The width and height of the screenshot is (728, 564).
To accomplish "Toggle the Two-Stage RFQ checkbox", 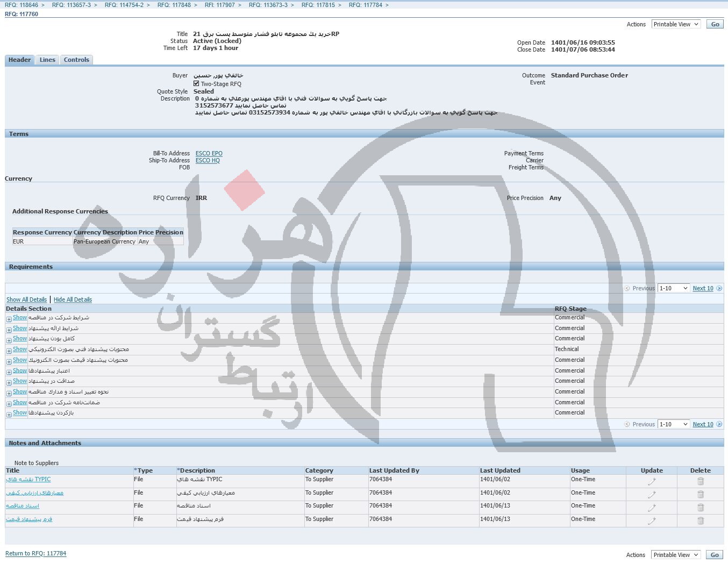I will coord(196,84).
